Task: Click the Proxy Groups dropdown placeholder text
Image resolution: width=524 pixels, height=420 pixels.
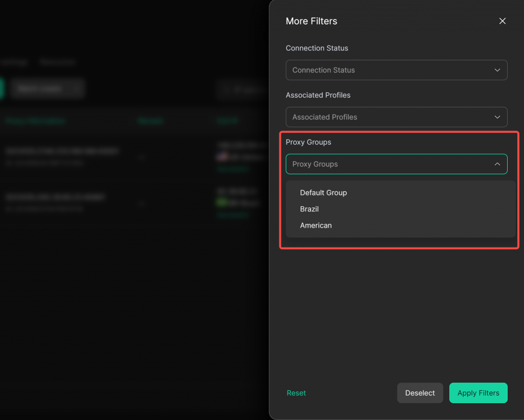Action: (315, 164)
